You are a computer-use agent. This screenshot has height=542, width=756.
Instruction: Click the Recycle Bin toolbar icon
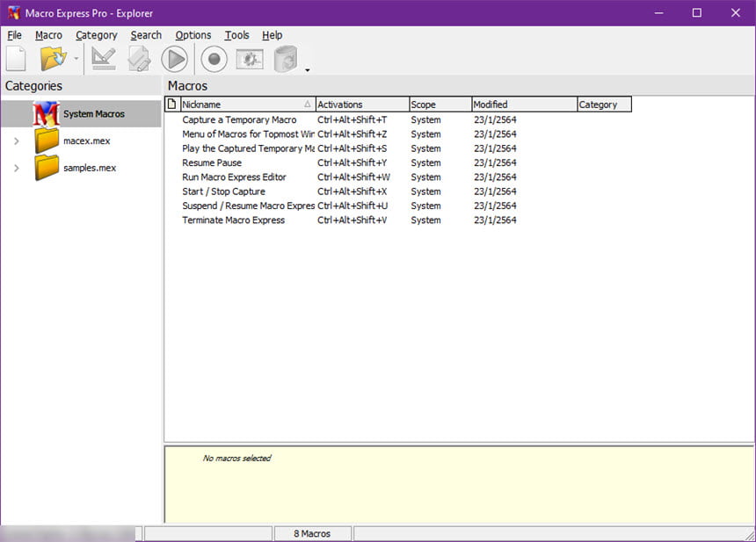(x=286, y=59)
